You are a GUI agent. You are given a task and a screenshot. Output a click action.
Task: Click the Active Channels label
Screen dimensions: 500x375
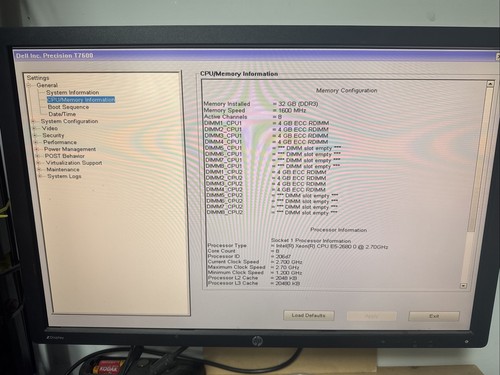tap(225, 117)
